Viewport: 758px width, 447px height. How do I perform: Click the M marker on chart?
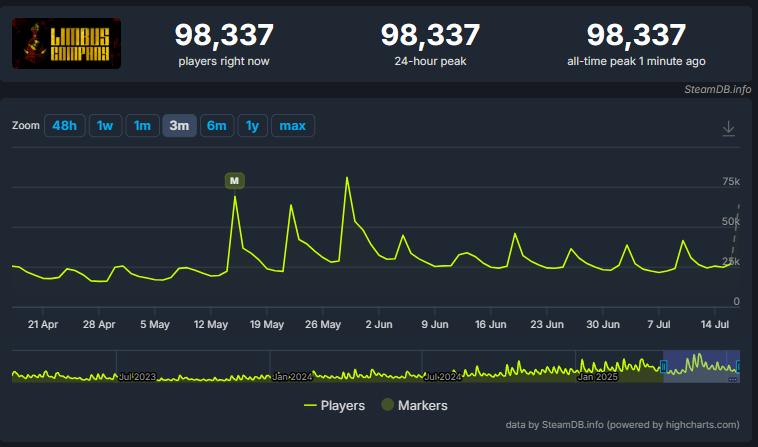click(234, 181)
